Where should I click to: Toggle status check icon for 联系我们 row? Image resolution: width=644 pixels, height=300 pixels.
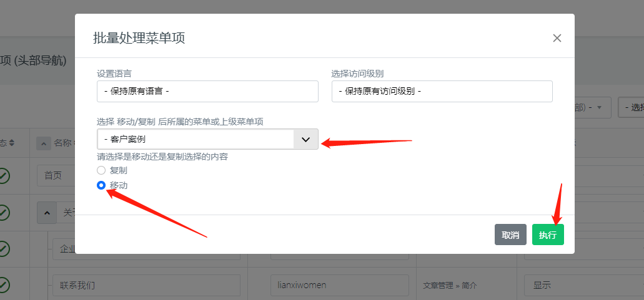pos(4,286)
